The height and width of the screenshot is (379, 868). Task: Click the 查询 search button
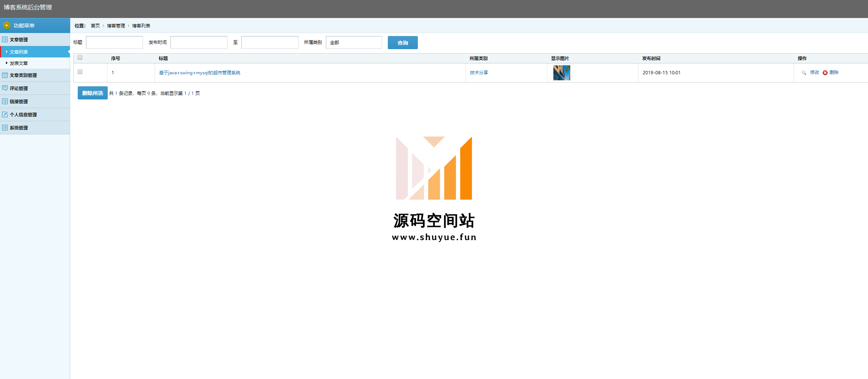403,43
